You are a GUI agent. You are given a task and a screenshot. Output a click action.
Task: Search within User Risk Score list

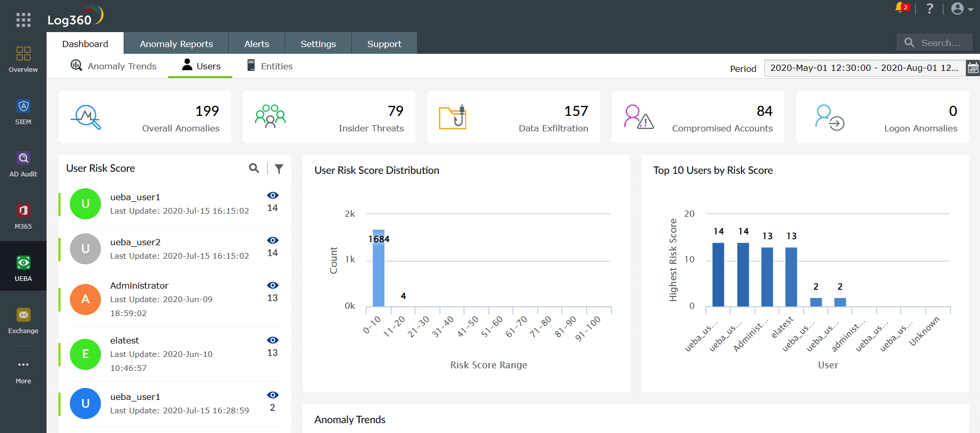tap(254, 168)
